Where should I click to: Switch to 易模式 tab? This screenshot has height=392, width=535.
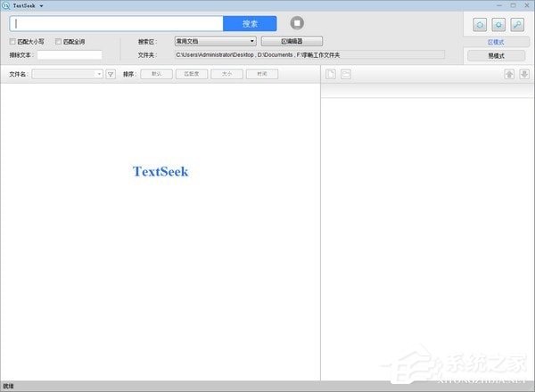click(x=496, y=55)
